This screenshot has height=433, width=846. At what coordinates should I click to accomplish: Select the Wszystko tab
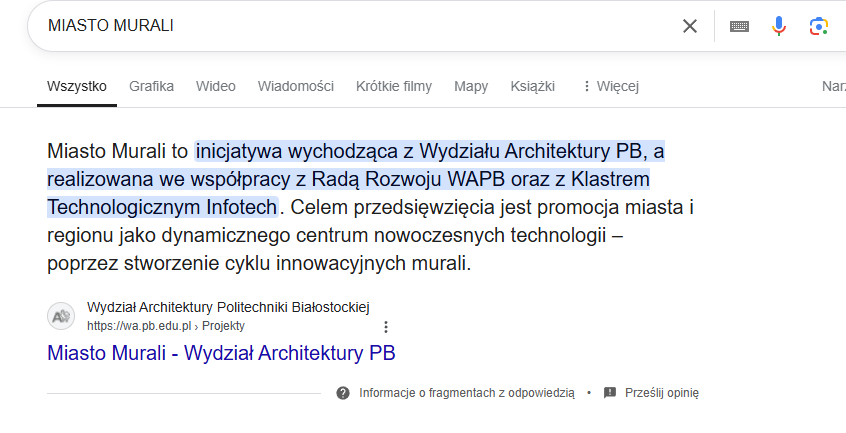pyautogui.click(x=77, y=86)
